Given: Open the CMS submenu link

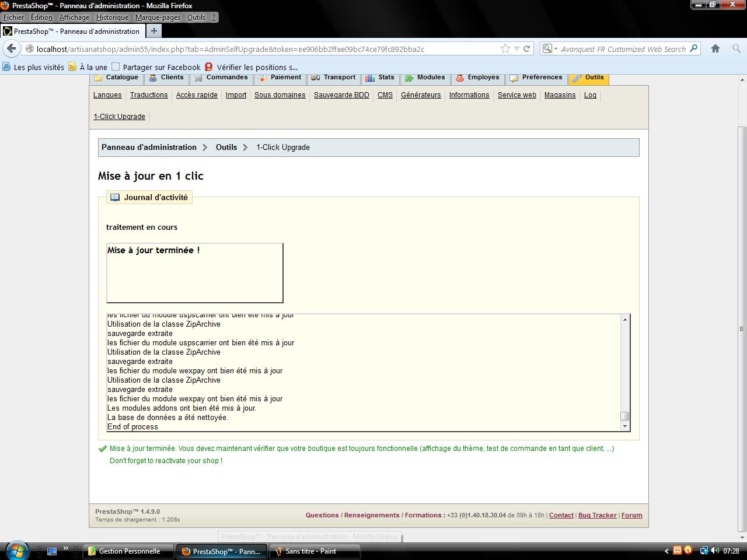Looking at the screenshot, I should (x=385, y=95).
